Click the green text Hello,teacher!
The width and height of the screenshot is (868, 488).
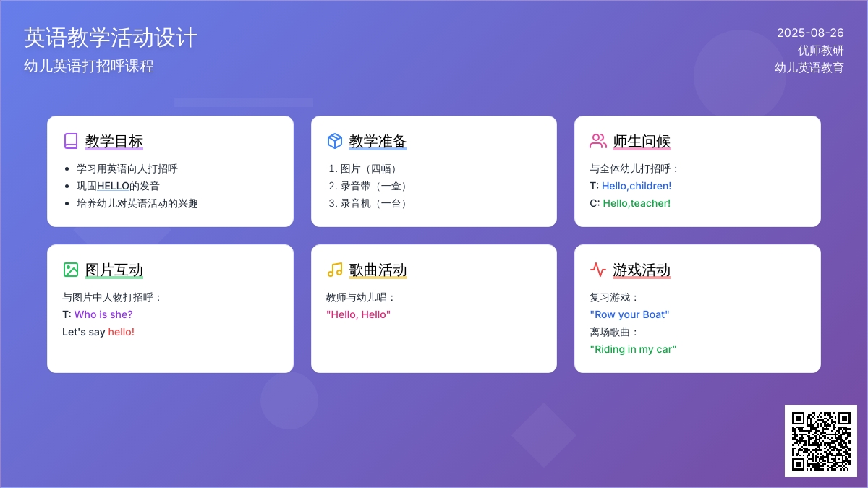tap(637, 203)
